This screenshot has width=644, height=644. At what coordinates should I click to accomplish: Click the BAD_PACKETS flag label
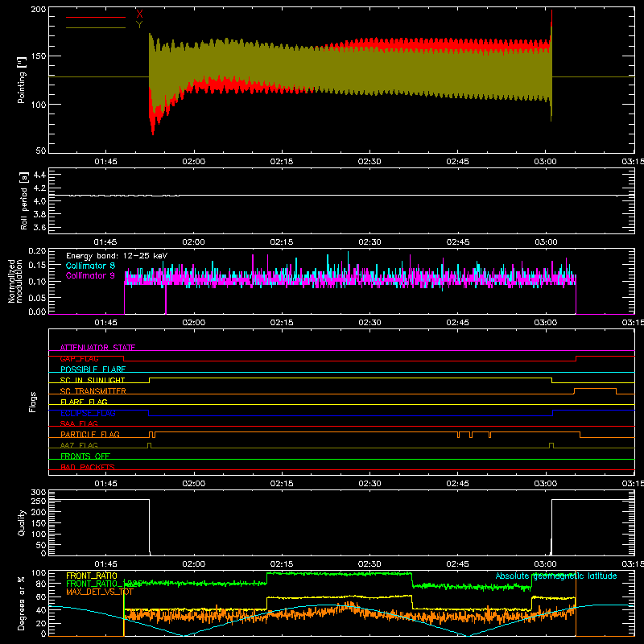pos(88,467)
